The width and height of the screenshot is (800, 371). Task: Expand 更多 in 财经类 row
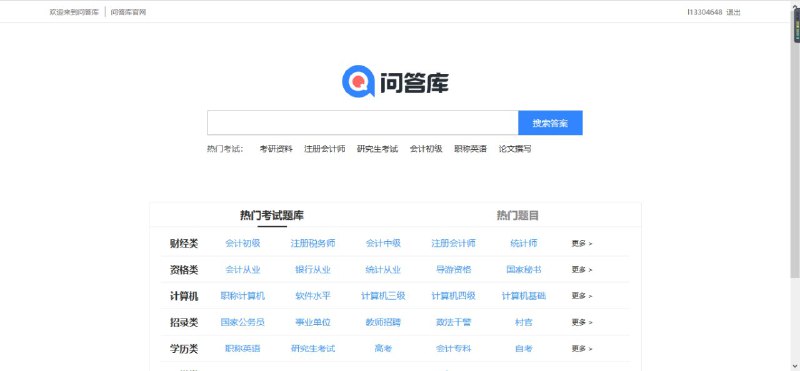coord(582,244)
